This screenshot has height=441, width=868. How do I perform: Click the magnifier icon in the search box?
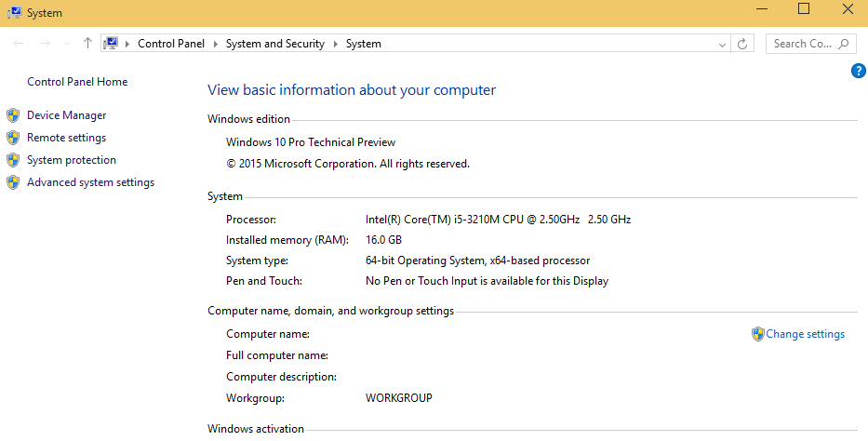click(845, 44)
